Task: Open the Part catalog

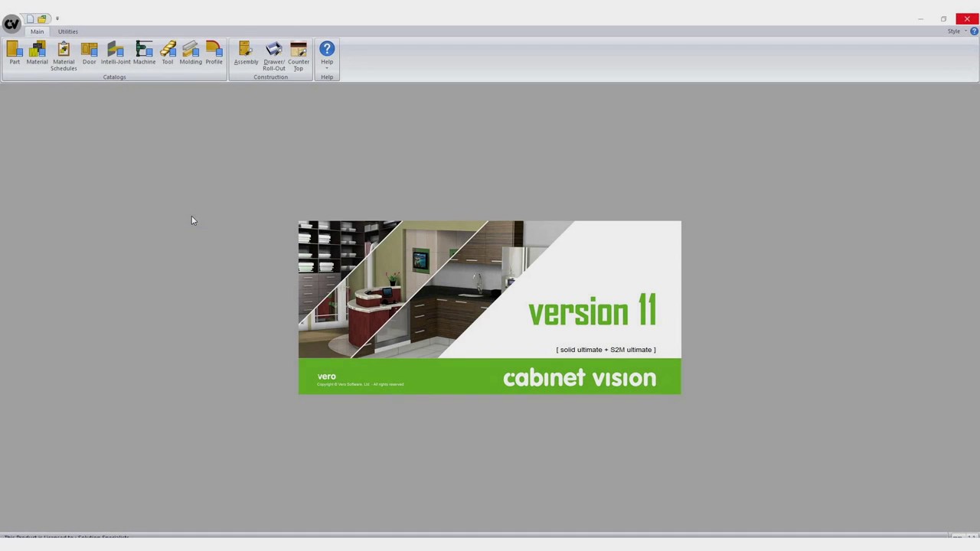Action: click(15, 54)
